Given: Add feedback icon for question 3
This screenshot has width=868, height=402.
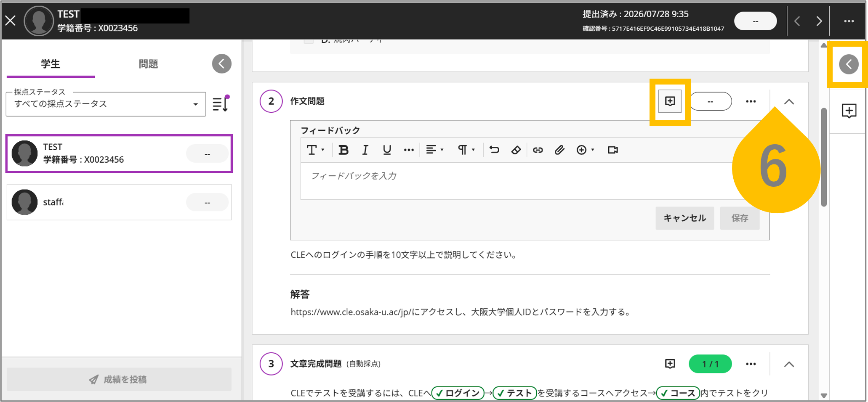Looking at the screenshot, I should 670,364.
